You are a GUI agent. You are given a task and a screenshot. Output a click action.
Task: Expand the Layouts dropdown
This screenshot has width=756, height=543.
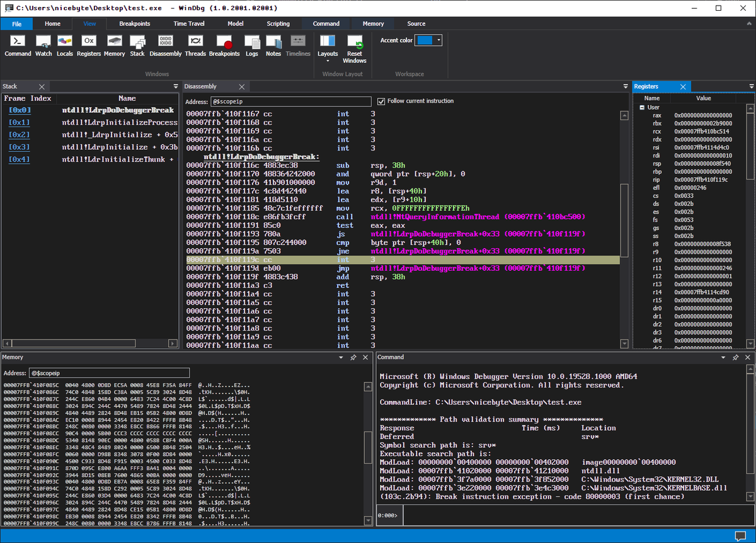point(328,48)
